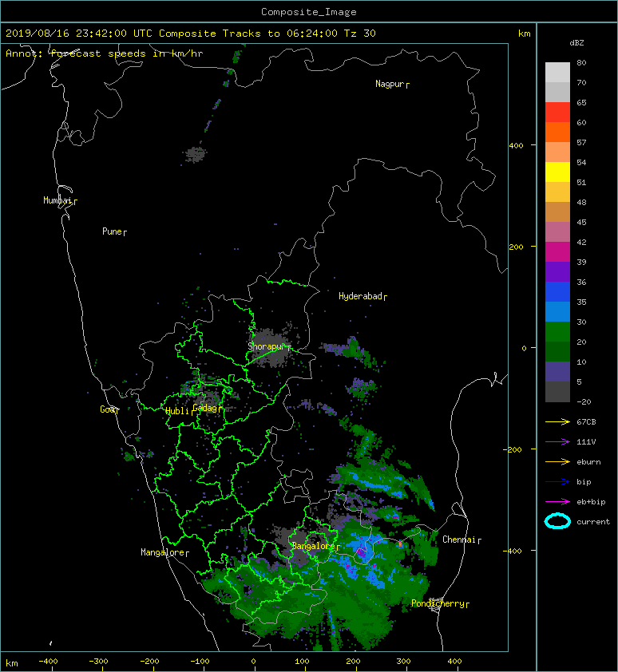This screenshot has height=672, width=618.
Task: Pick the light gray top dBZ swatch
Action: point(557,72)
